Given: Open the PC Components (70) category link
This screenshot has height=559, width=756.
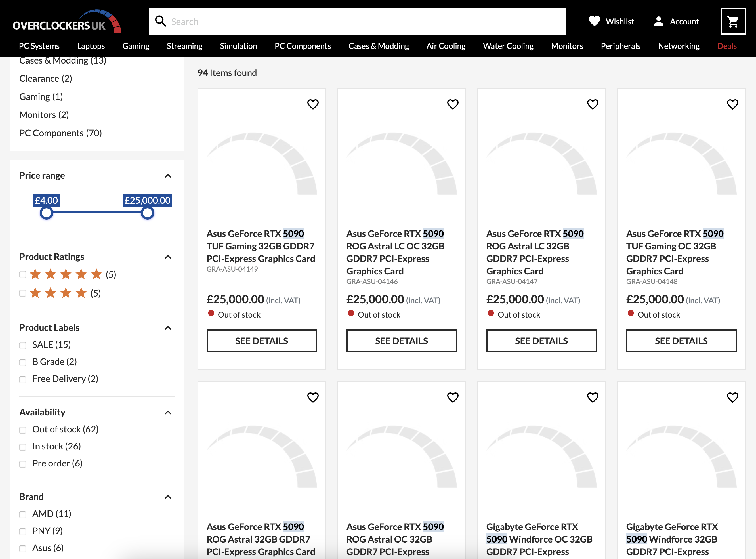Looking at the screenshot, I should pyautogui.click(x=60, y=133).
